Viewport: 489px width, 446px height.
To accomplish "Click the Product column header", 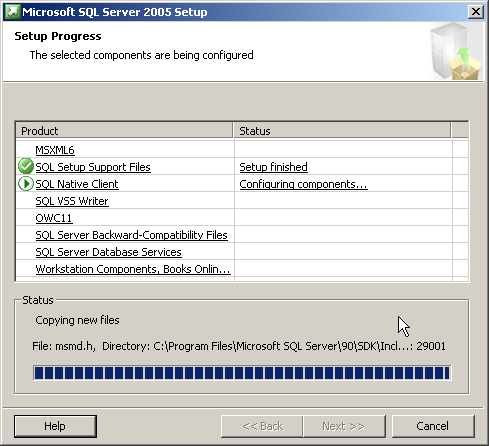I will pos(124,131).
